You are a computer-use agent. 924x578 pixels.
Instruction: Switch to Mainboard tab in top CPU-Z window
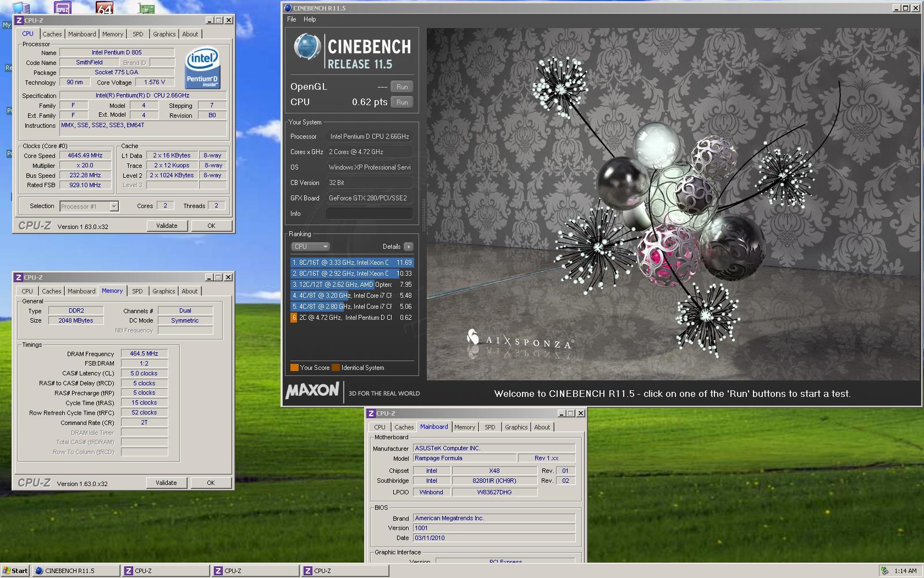(82, 34)
